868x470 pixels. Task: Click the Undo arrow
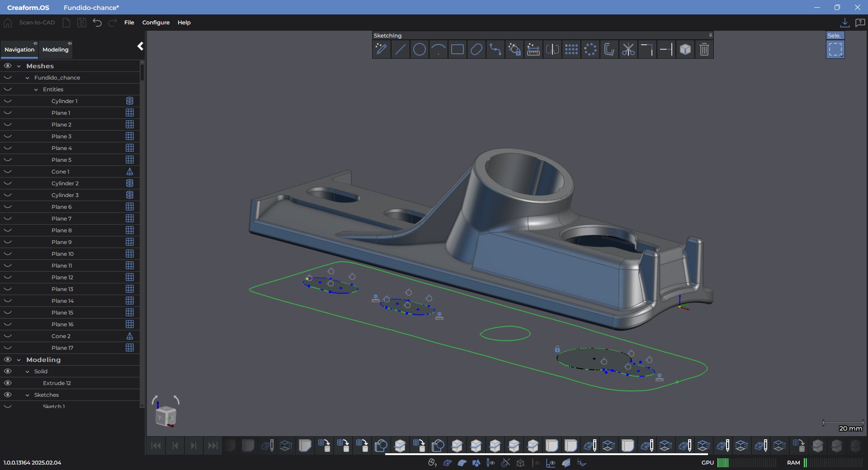pyautogui.click(x=97, y=23)
